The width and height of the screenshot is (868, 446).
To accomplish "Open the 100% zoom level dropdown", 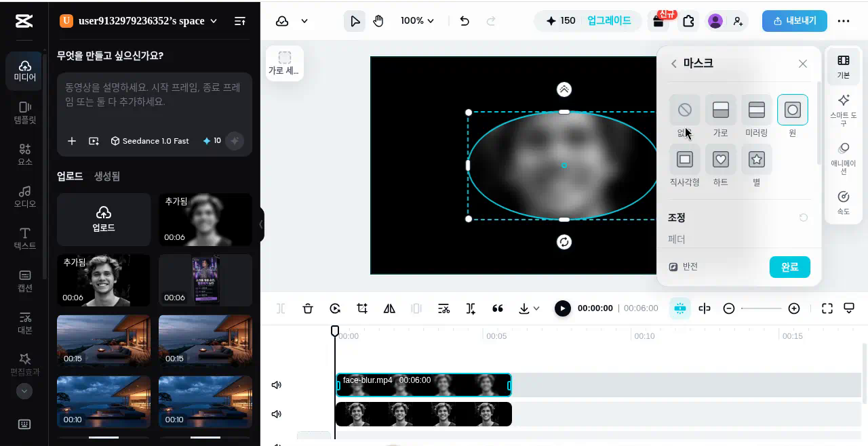I will coord(418,21).
